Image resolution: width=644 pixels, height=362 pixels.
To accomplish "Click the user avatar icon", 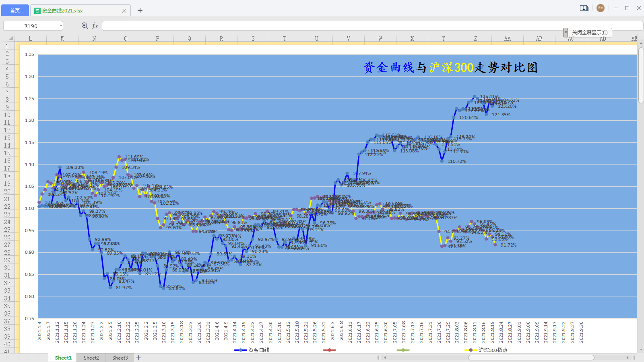I will coord(601,8).
